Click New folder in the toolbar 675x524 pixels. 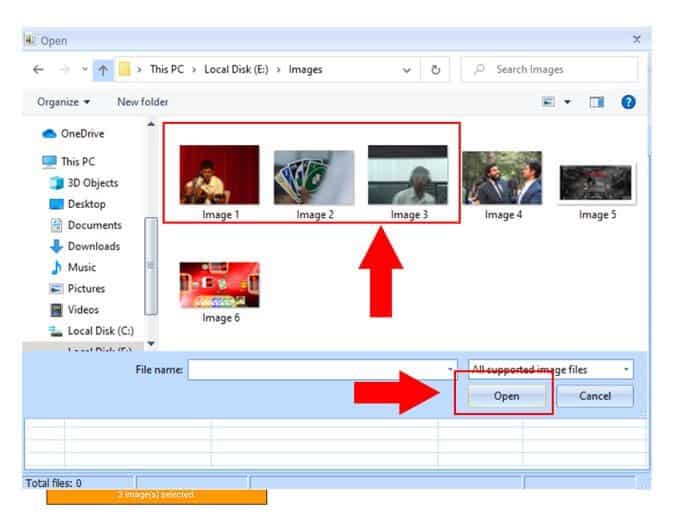click(142, 102)
